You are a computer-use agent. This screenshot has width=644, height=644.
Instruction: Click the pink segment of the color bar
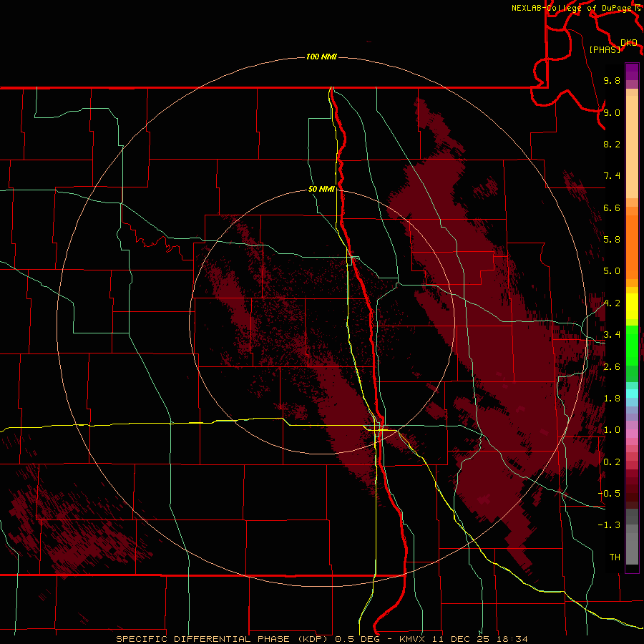click(632, 434)
